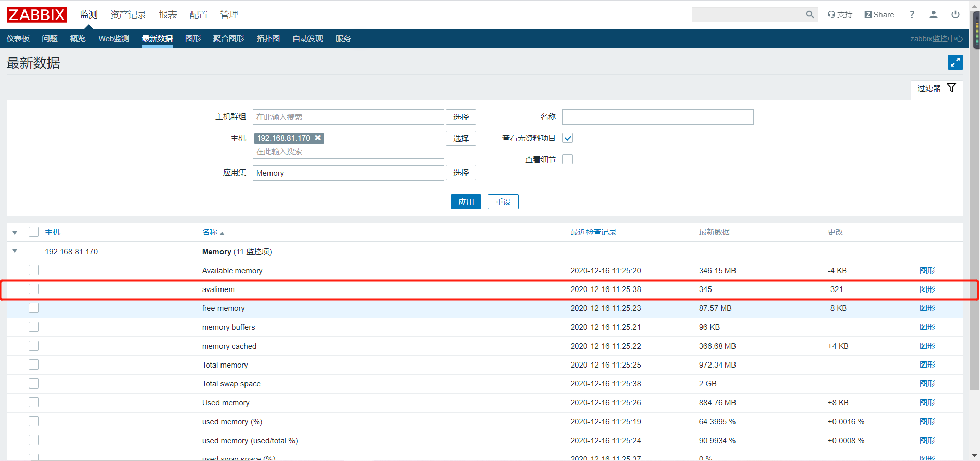980x461 pixels.
Task: Select all items header checkbox
Action: (x=34, y=232)
